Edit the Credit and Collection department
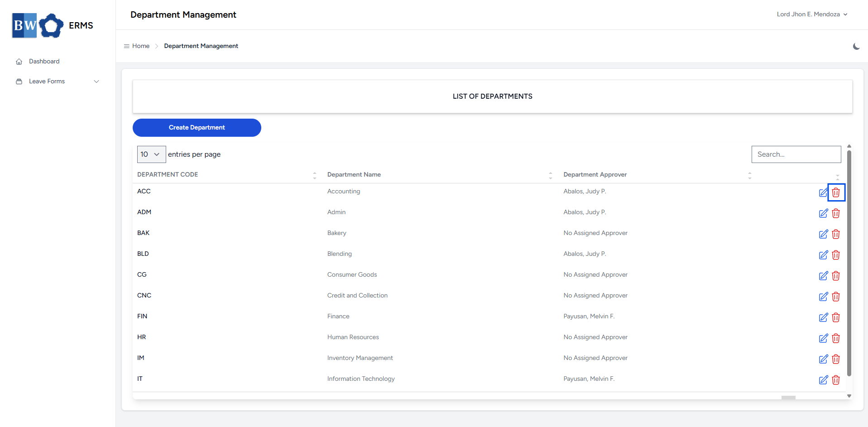The image size is (868, 427). pyautogui.click(x=823, y=297)
